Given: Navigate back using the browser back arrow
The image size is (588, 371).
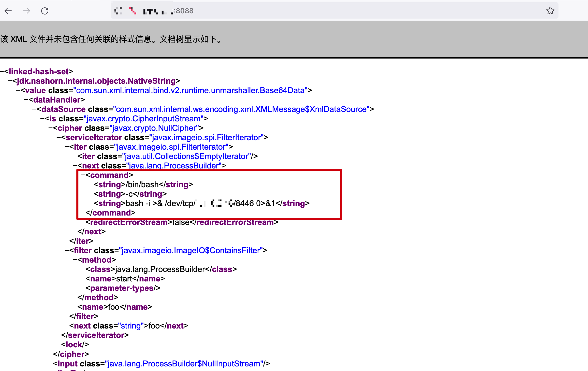Looking at the screenshot, I should tap(8, 11).
